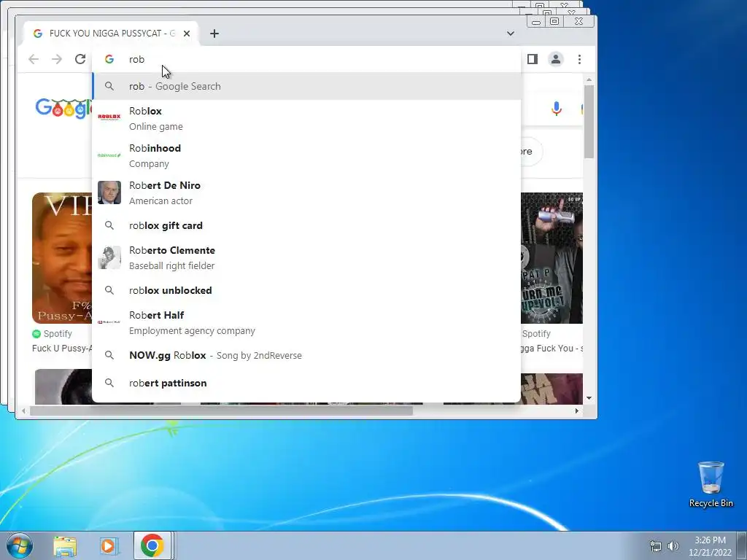Choose the Robinhood Company suggestion
Image resolution: width=747 pixels, height=560 pixels.
[x=306, y=155]
